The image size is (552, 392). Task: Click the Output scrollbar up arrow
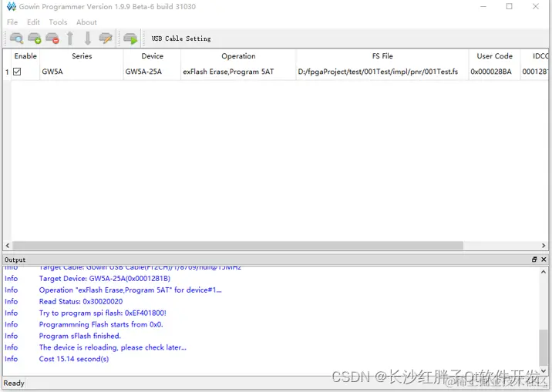coord(544,272)
